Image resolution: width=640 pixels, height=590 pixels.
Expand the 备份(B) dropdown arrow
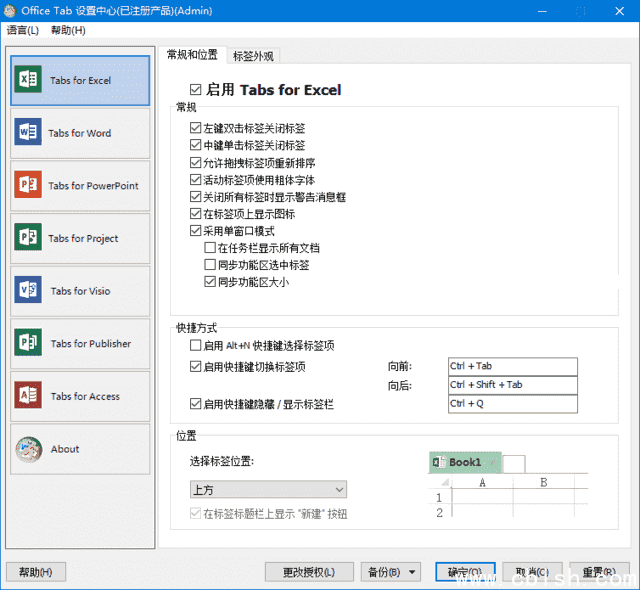tap(412, 572)
